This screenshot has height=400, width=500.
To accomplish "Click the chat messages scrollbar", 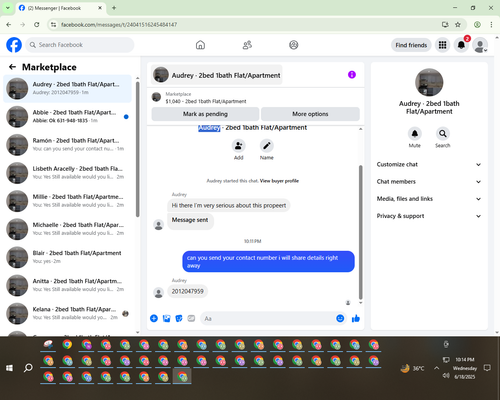I will tap(360, 232).
